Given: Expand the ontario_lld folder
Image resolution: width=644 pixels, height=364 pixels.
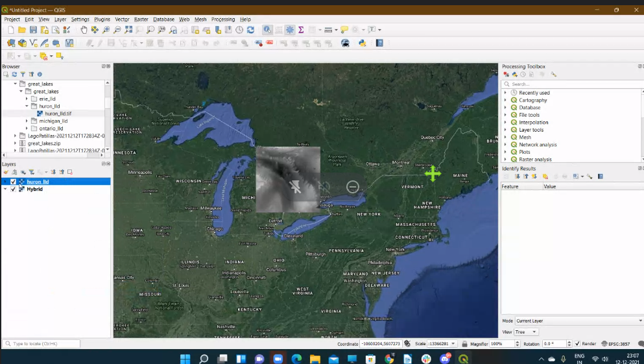Looking at the screenshot, I should 27,128.
